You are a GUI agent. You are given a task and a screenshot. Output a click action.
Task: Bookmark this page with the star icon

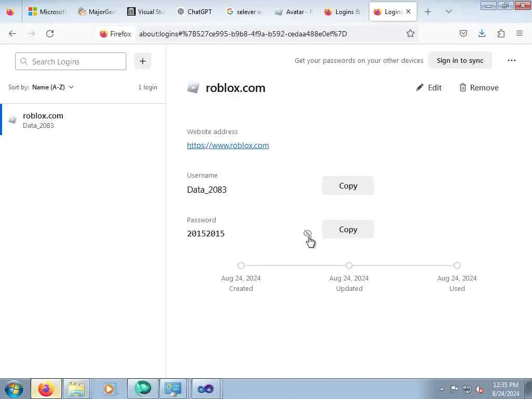[x=410, y=33]
